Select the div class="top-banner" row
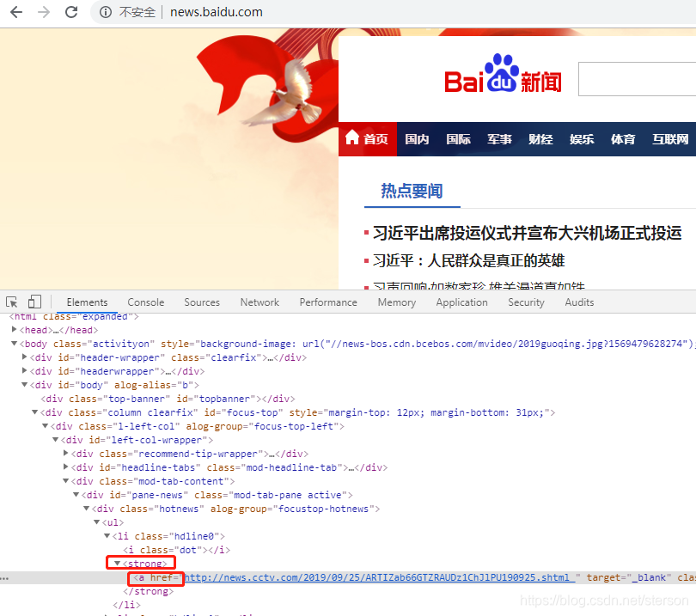Screen dimensions: 696x616 coord(168,399)
